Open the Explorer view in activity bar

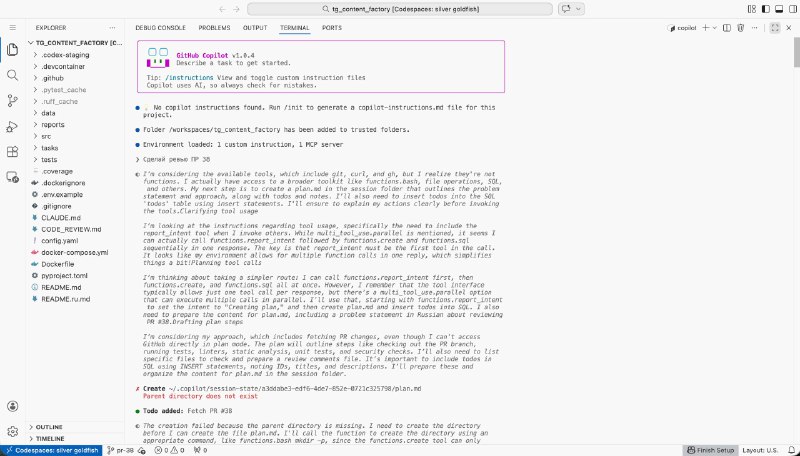[13, 50]
